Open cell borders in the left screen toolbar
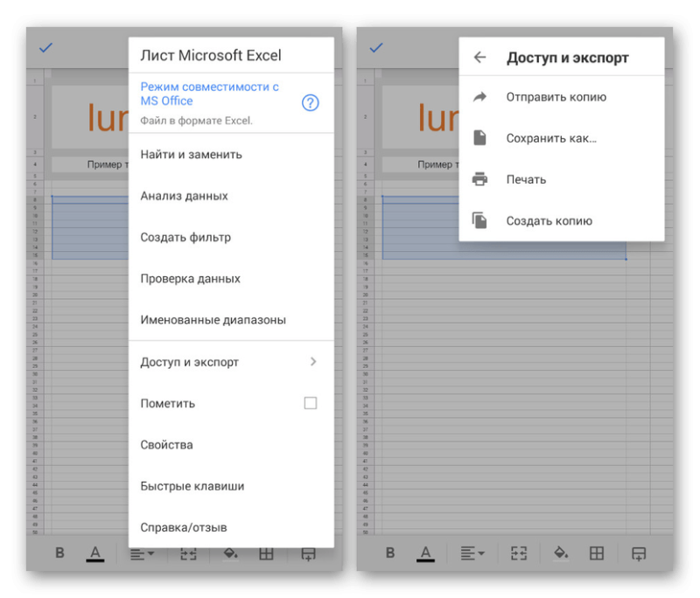This screenshot has width=700, height=598. pyautogui.click(x=266, y=554)
